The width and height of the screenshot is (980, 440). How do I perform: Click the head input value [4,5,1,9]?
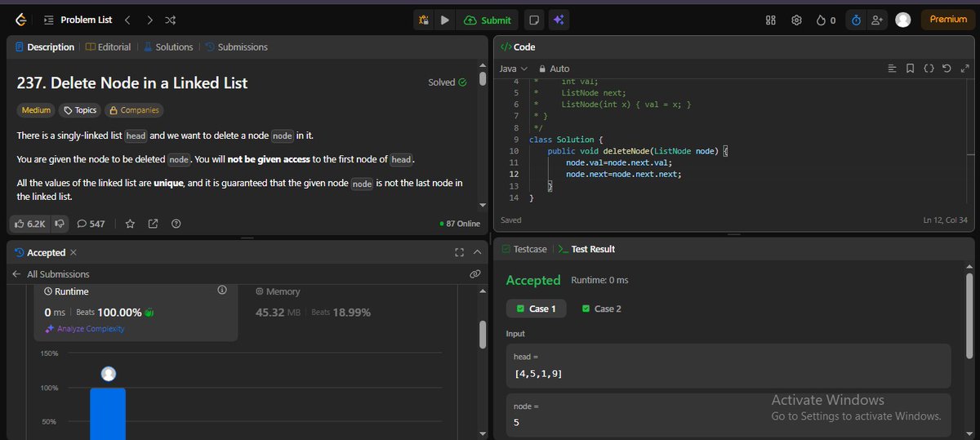coord(538,374)
